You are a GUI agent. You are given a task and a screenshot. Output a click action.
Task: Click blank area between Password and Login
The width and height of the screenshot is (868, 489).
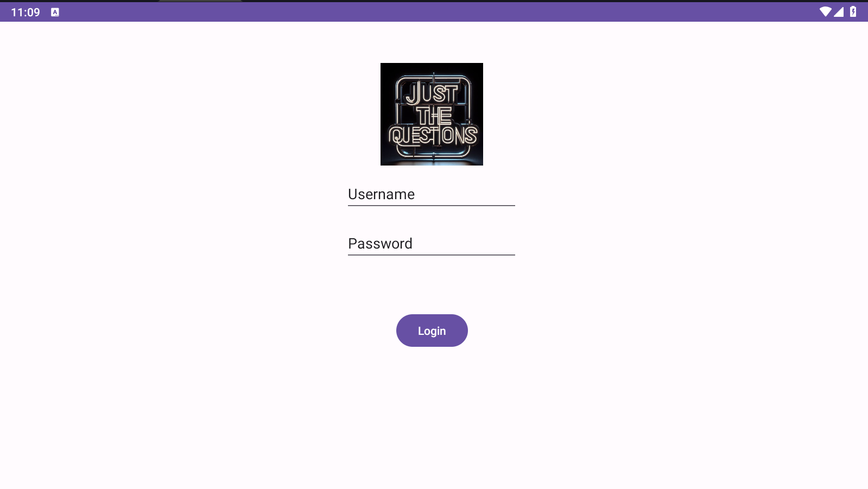[432, 285]
